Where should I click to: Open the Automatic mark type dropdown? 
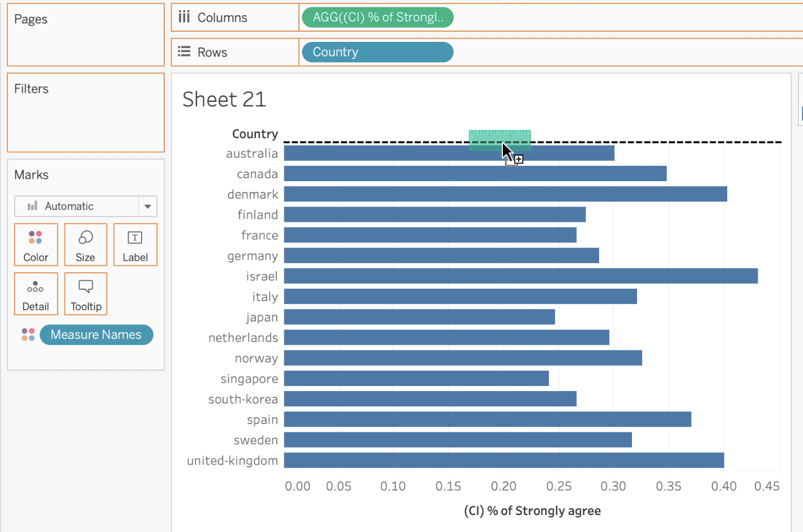(76, 206)
